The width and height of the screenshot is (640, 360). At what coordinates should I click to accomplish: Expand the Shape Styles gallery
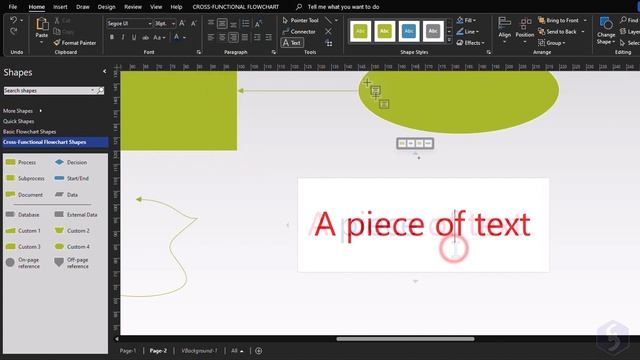click(449, 40)
